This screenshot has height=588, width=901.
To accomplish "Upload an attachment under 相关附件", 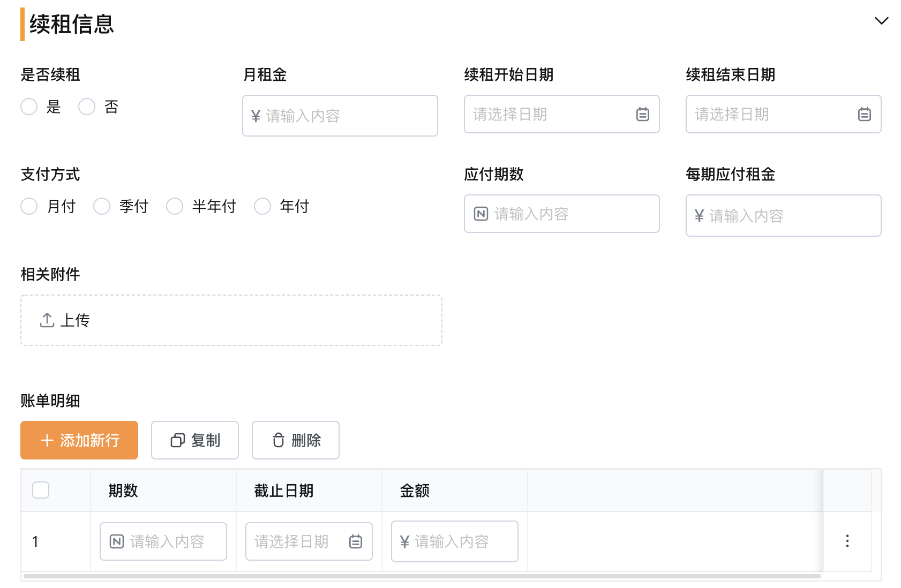I will (231, 320).
